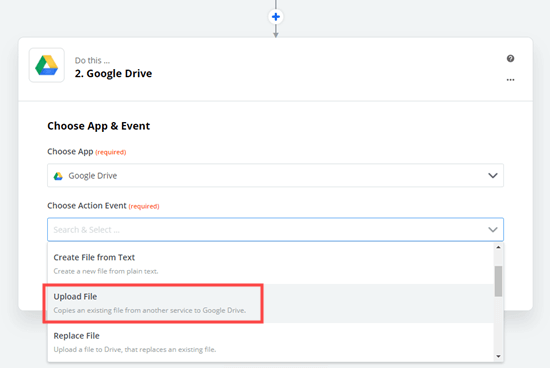The height and width of the screenshot is (368, 550).
Task: Click the scrollbar up arrow in list
Action: click(498, 248)
